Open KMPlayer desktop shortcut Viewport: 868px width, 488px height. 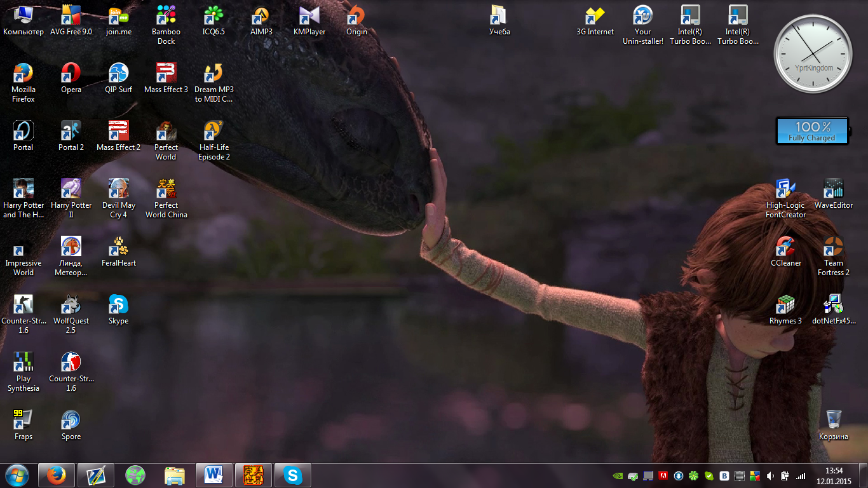tap(309, 20)
